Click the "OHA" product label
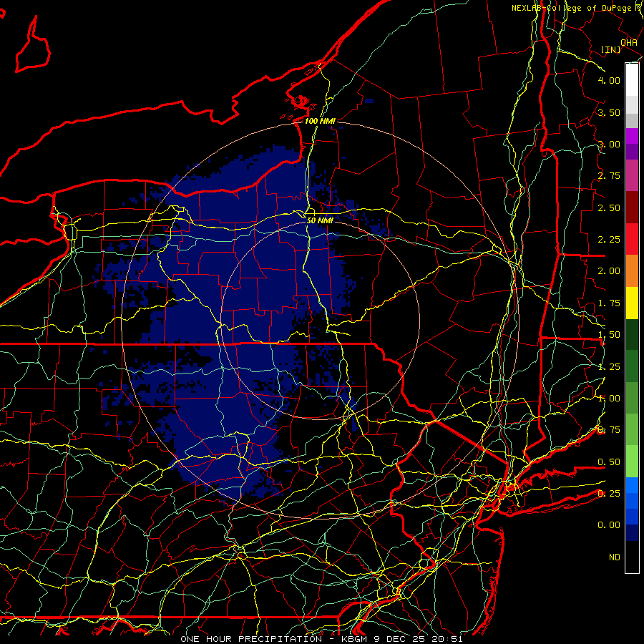This screenshot has width=644, height=644. 629,43
